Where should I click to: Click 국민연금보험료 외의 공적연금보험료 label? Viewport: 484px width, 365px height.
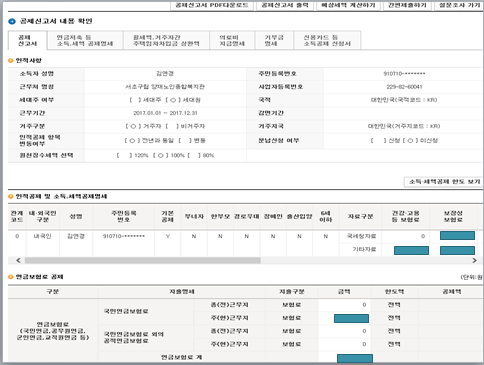tap(134, 337)
